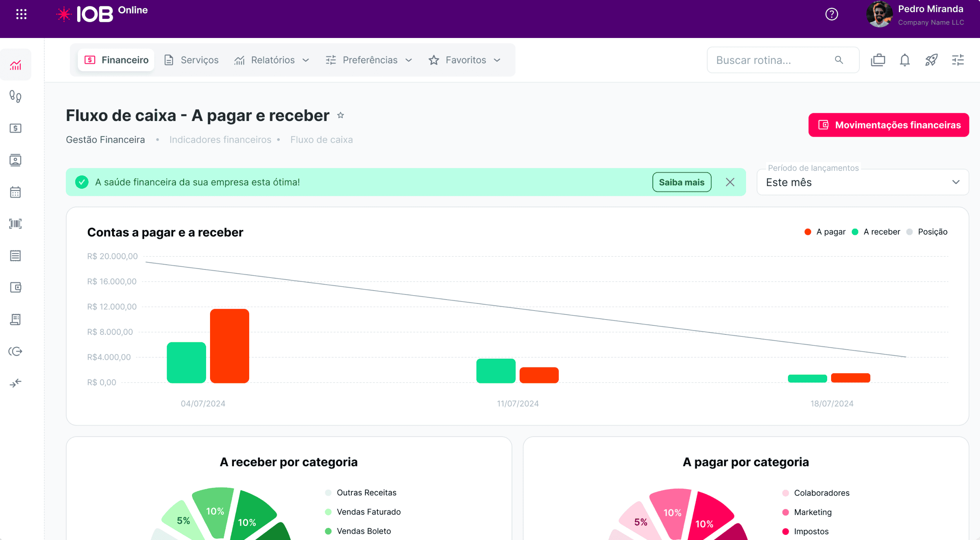Open the Fluxo de caixa breadcrumb
Screen dimensions: 980x540
click(x=321, y=139)
